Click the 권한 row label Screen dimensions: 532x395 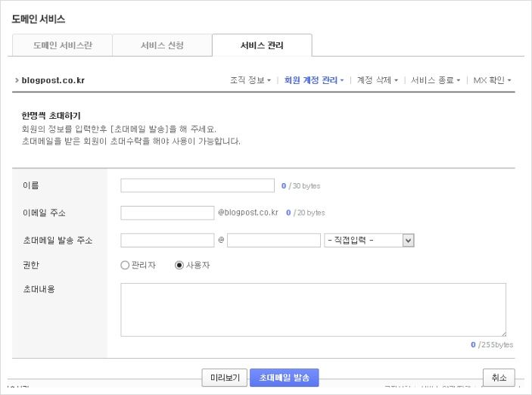pos(31,265)
